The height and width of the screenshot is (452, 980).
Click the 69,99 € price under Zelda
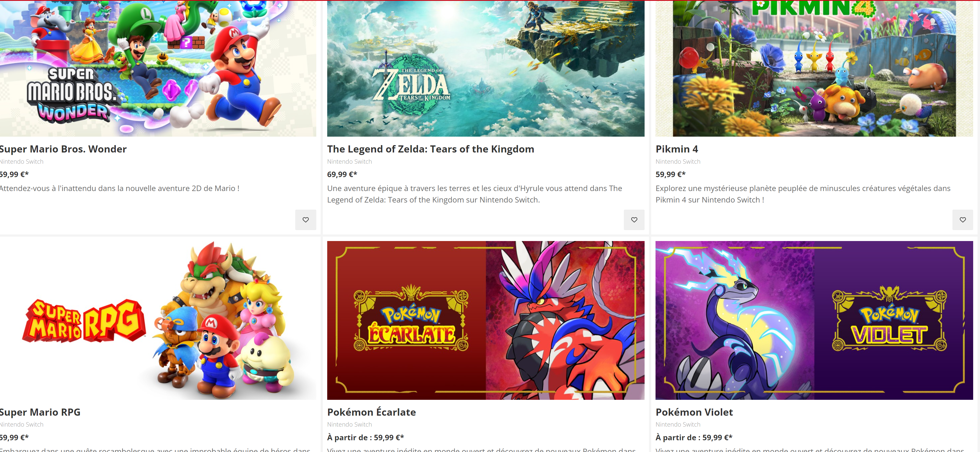pos(342,174)
